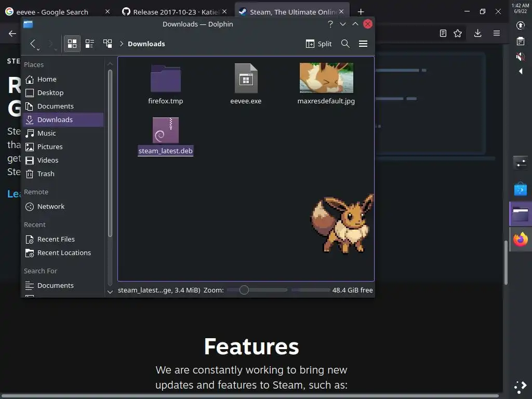
Task: Toggle Split view in Dolphin
Action: (x=318, y=44)
